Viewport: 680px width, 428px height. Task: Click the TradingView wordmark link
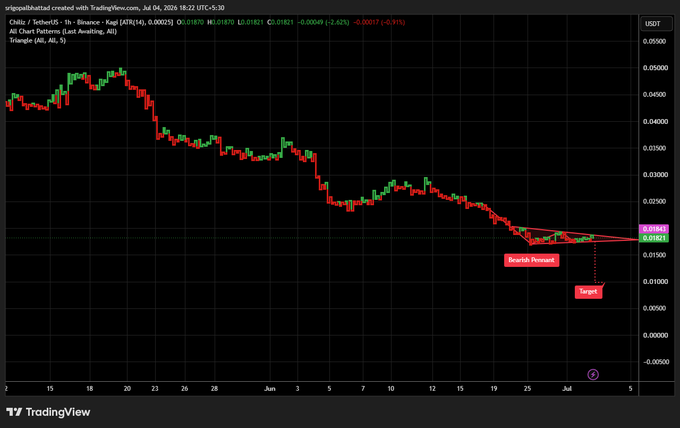tap(58, 412)
